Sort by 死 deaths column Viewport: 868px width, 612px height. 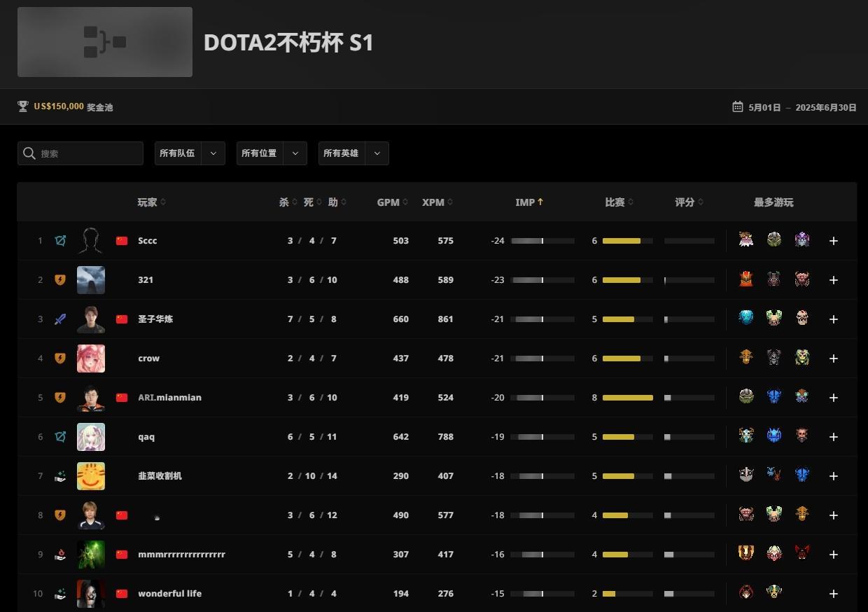click(312, 202)
